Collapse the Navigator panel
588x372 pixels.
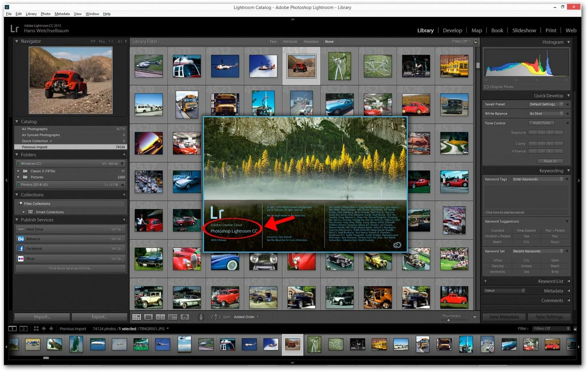tap(17, 41)
